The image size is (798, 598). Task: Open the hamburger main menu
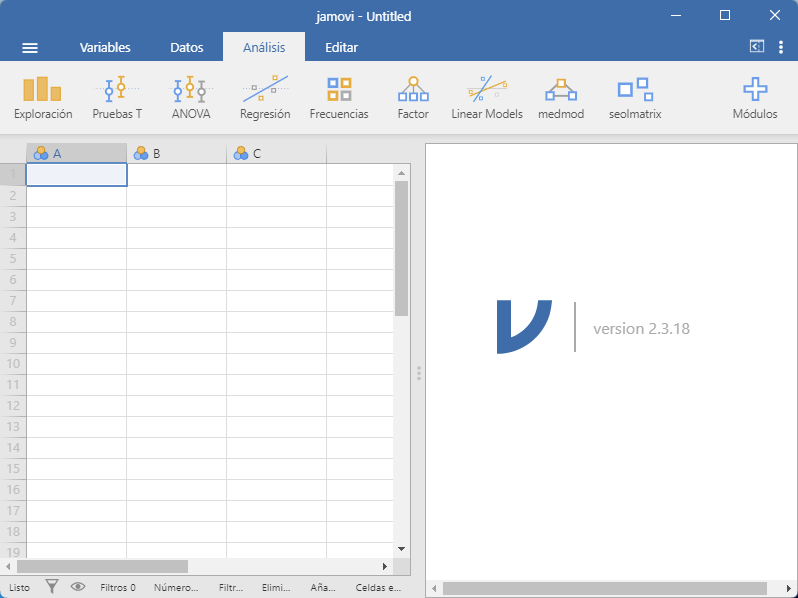coord(30,47)
